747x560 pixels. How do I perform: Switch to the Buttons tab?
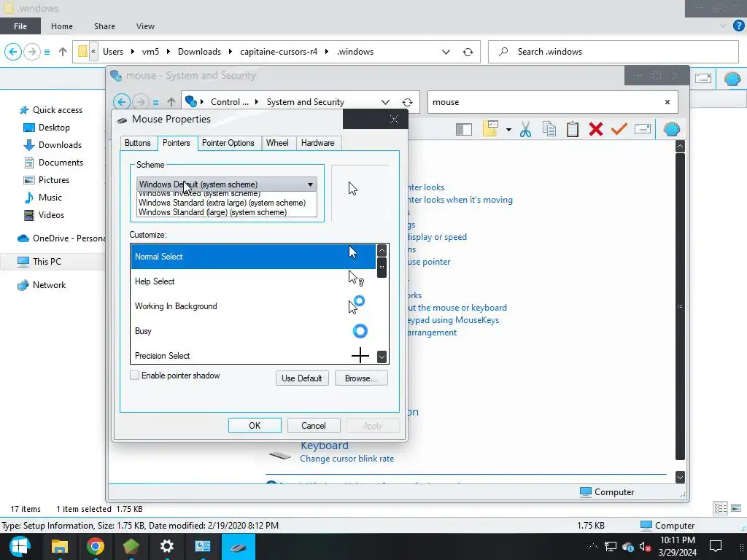coord(138,143)
